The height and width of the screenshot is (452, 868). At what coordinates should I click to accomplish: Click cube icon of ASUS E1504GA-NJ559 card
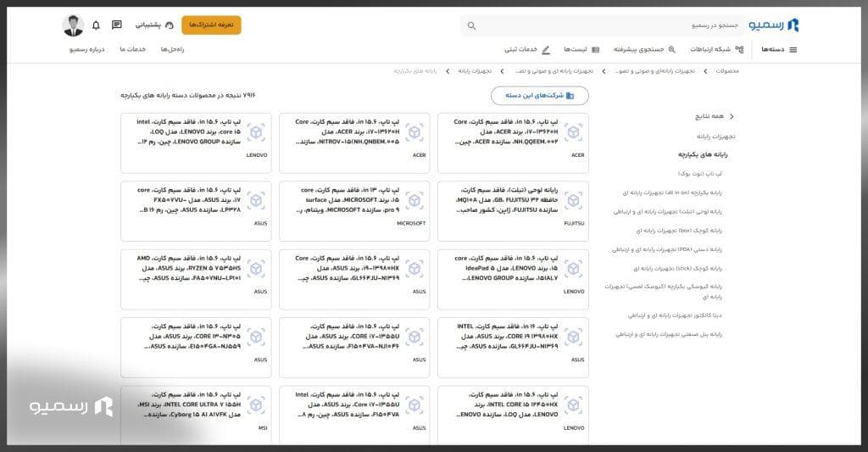pyautogui.click(x=256, y=337)
